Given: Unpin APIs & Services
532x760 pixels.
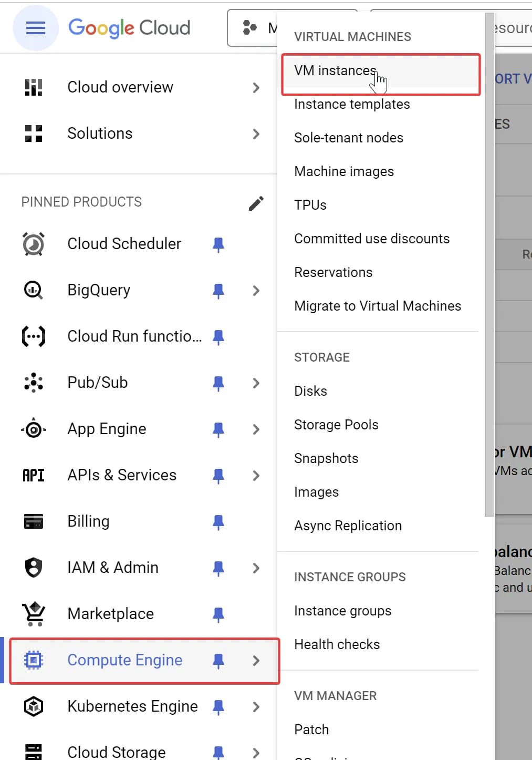Looking at the screenshot, I should point(218,476).
